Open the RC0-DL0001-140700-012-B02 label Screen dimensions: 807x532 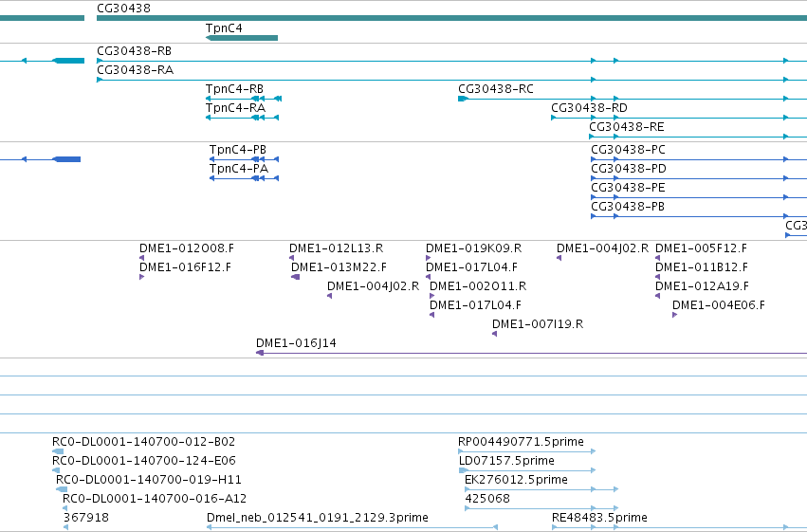[x=143, y=442]
